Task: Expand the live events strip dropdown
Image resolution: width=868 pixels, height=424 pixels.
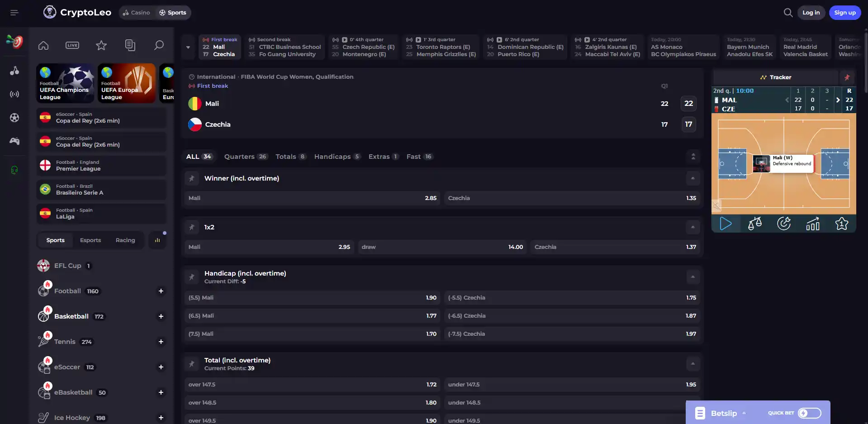Action: (x=188, y=47)
